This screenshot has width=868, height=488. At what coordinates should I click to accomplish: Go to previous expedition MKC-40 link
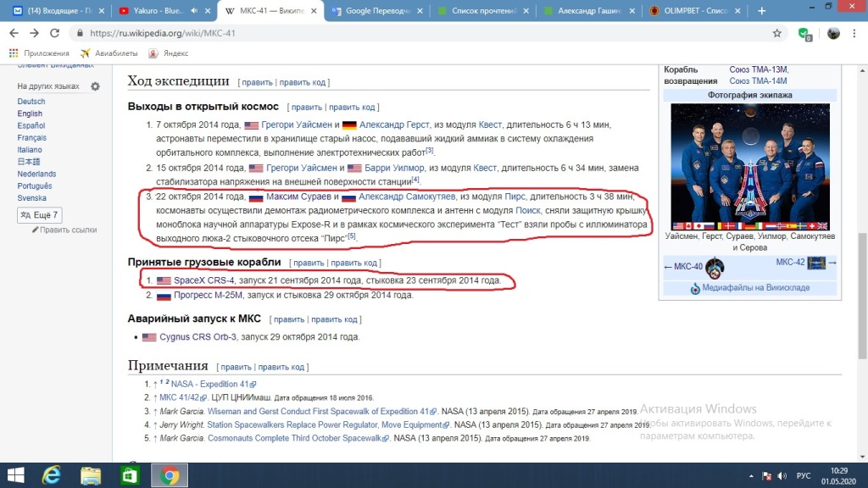(688, 266)
